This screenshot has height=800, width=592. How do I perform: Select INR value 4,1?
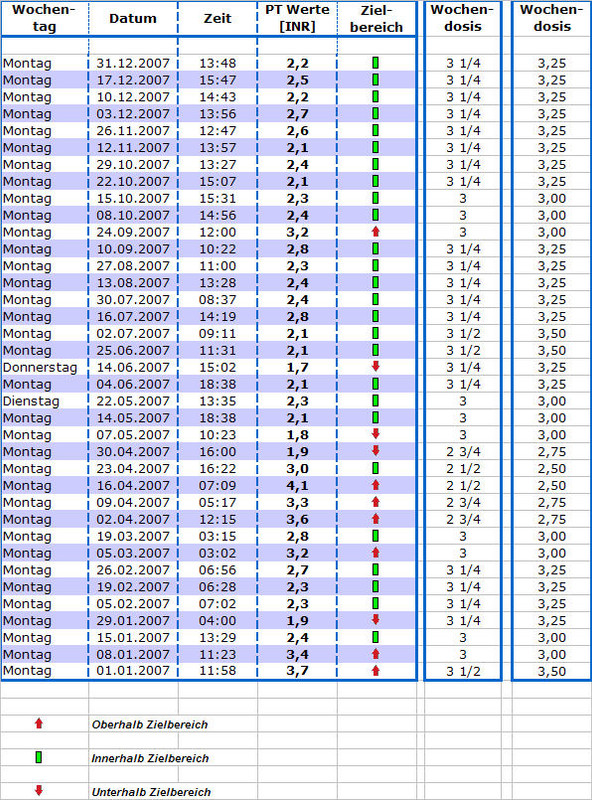pos(297,486)
